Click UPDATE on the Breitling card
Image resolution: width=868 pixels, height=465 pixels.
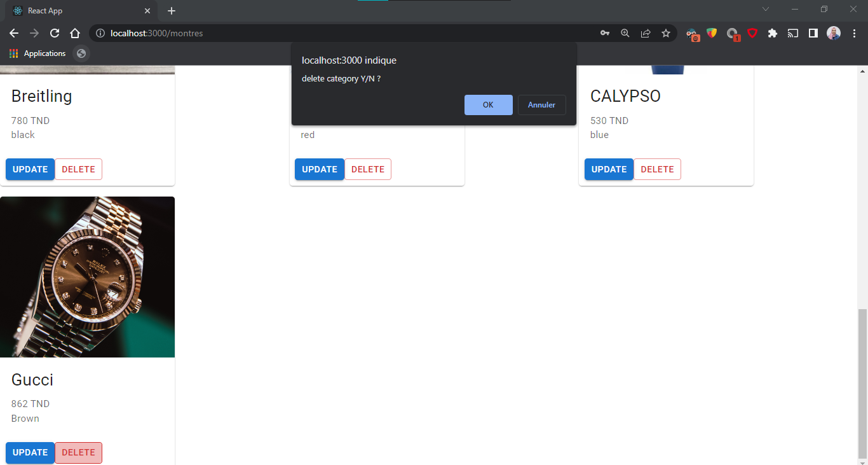tap(31, 169)
